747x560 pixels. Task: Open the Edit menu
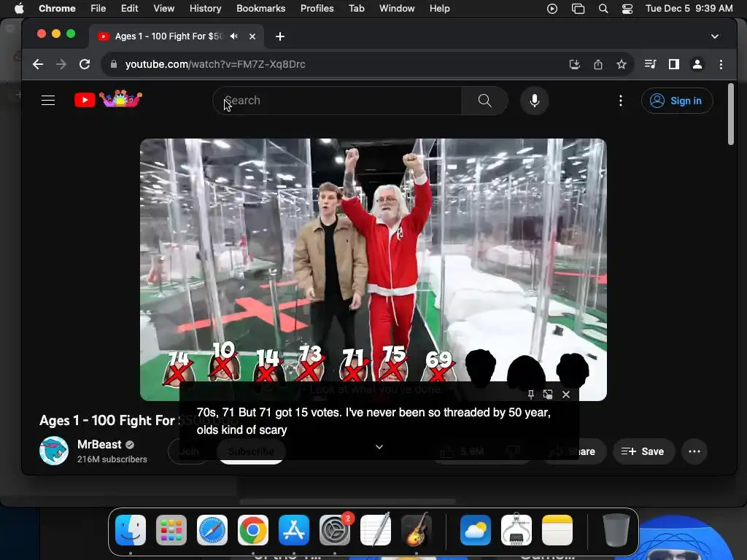129,9
